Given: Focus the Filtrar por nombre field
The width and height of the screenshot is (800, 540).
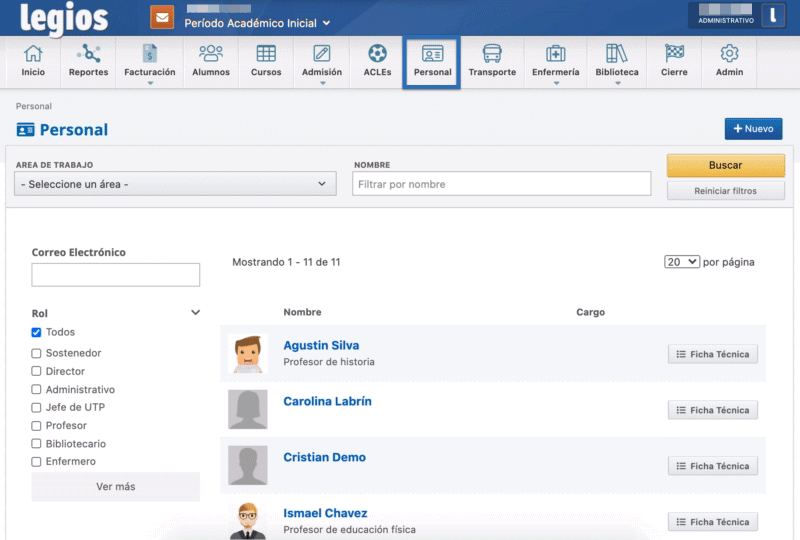Looking at the screenshot, I should tap(502, 184).
